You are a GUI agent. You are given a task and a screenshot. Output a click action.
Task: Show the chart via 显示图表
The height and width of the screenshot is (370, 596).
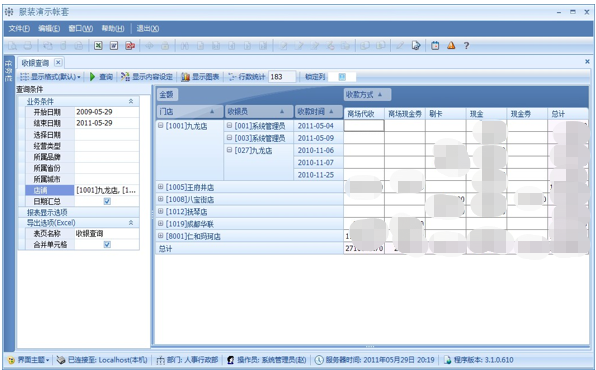200,77
